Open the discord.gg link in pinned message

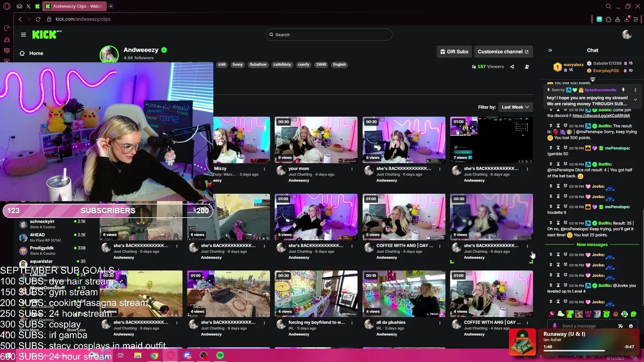click(x=601, y=116)
